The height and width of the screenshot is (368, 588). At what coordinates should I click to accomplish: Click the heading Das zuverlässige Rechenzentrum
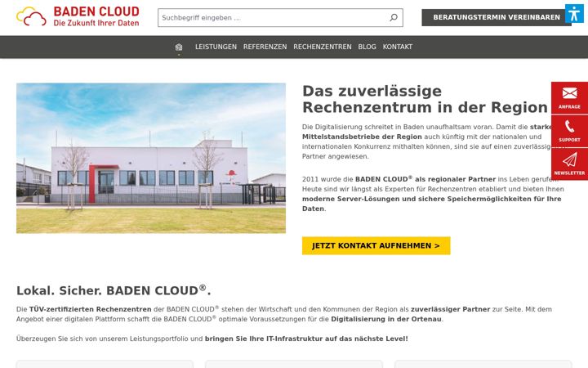coord(425,99)
